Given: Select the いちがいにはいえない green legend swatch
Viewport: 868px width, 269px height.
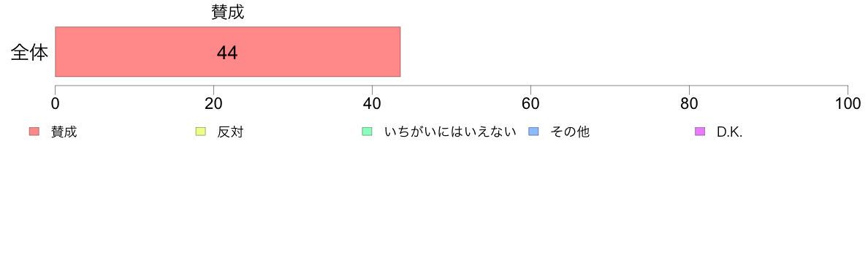Looking at the screenshot, I should (367, 132).
